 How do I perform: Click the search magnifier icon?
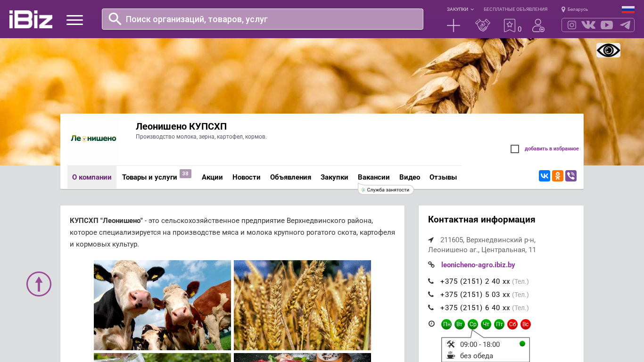coord(115,19)
